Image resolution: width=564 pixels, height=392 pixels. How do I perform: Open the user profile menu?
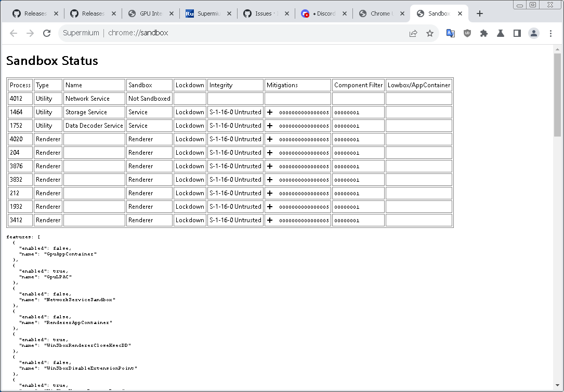[534, 33]
